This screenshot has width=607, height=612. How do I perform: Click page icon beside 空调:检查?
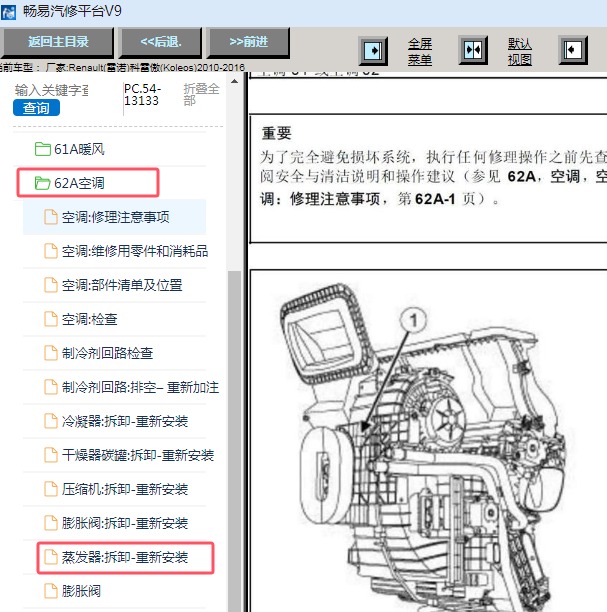tap(51, 319)
